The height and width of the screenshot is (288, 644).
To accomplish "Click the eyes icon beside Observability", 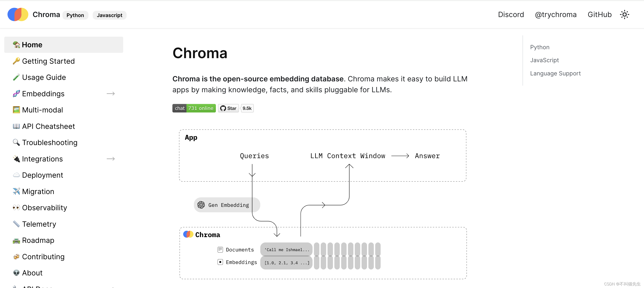I will pyautogui.click(x=16, y=207).
